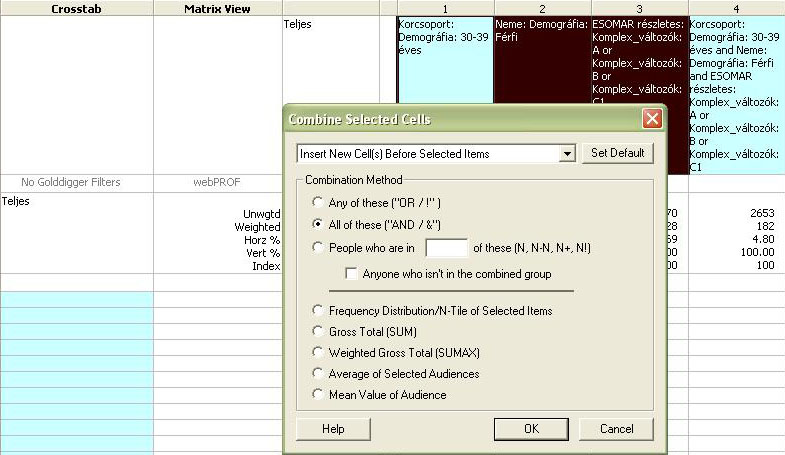
Task: Click the combined column 4 header cell
Action: (736, 95)
